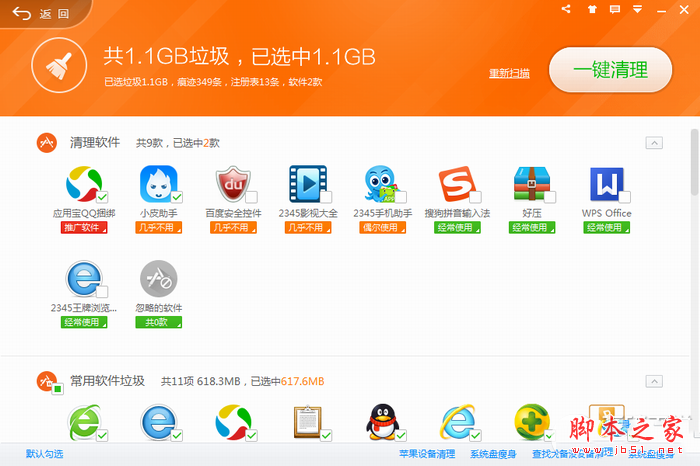Viewport: 700px width, 466px height.
Task: Click the blue 2345 browser icon in 常用软件垃圾
Action: pyautogui.click(x=158, y=422)
